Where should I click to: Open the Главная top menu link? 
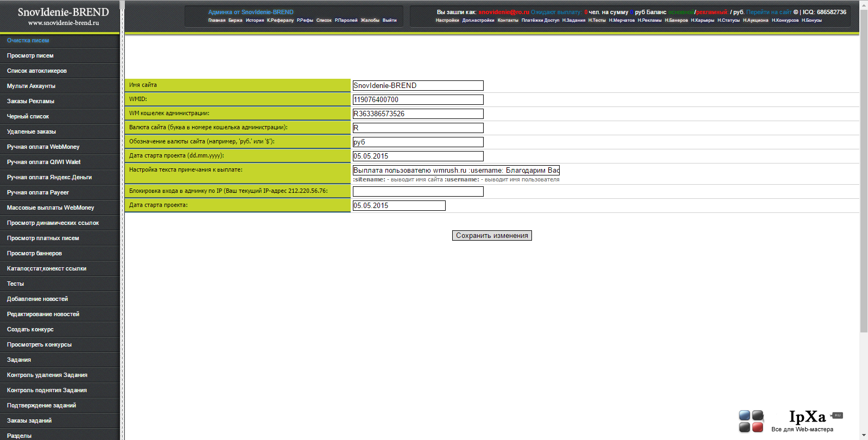pyautogui.click(x=217, y=20)
